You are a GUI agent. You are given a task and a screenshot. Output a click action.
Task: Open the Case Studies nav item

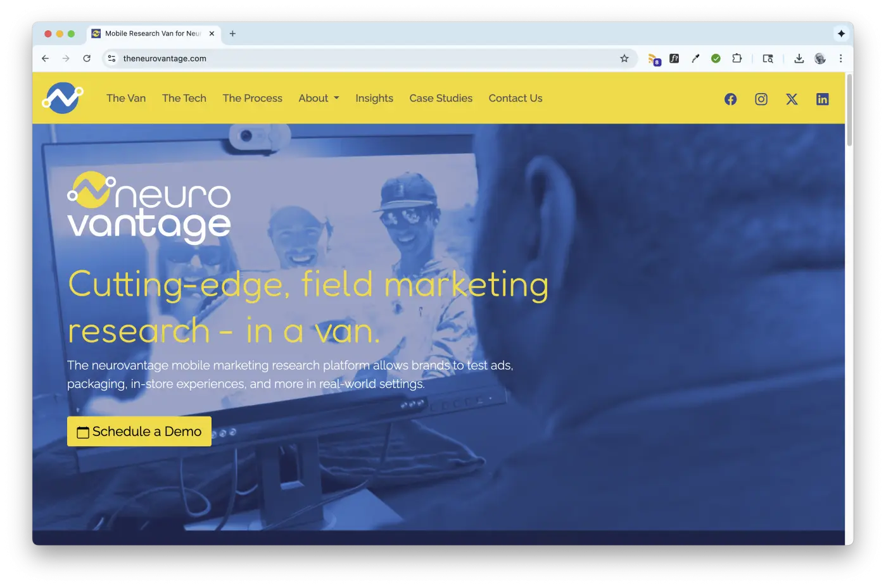pyautogui.click(x=441, y=98)
